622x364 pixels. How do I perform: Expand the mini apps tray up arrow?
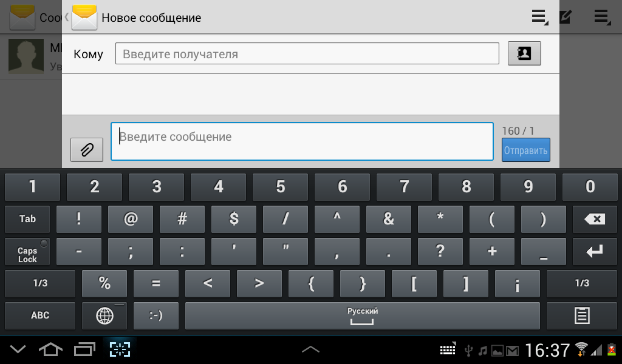tap(310, 349)
